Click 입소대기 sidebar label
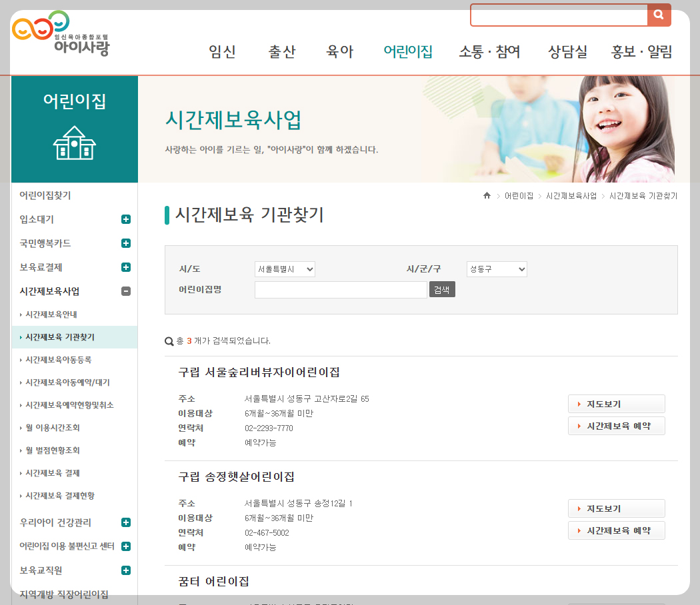The height and width of the screenshot is (605, 700). [37, 219]
